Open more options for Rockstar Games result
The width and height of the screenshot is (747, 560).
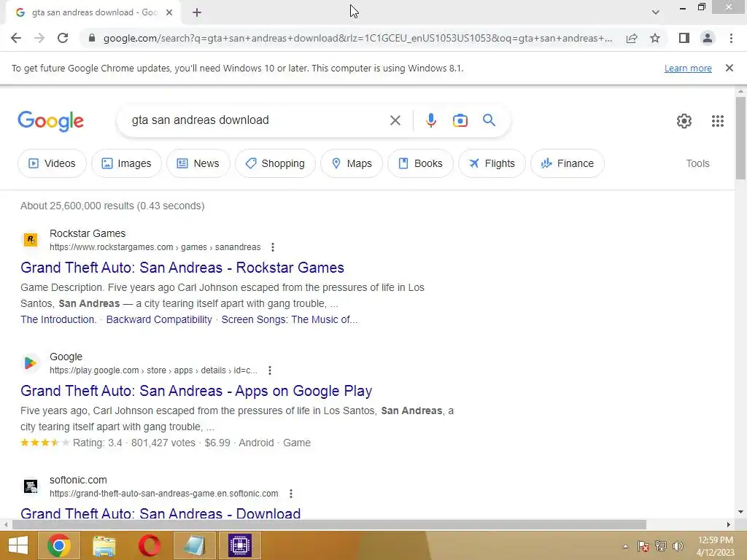coord(273,247)
